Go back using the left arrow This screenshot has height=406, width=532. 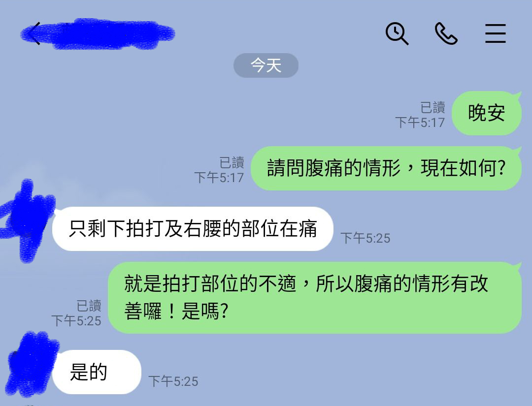click(x=34, y=33)
